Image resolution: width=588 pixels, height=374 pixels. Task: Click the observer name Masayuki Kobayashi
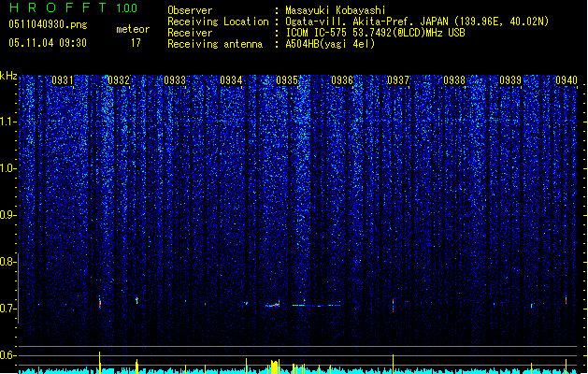(336, 10)
